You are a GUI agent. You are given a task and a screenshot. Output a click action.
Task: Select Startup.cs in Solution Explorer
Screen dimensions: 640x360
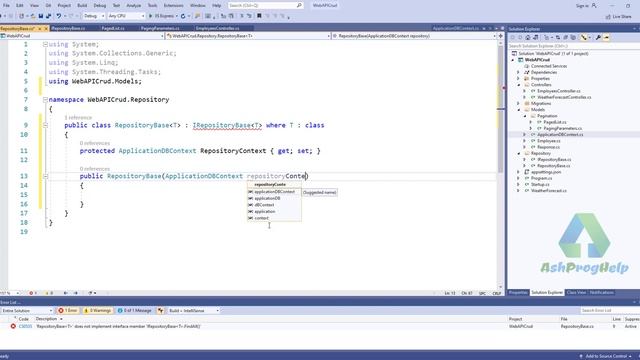540,184
